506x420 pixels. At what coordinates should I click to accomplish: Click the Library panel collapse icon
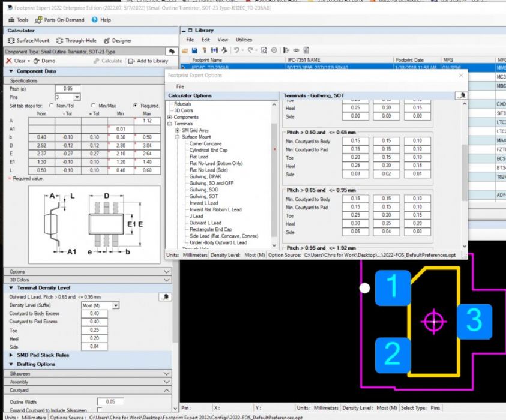[184, 31]
